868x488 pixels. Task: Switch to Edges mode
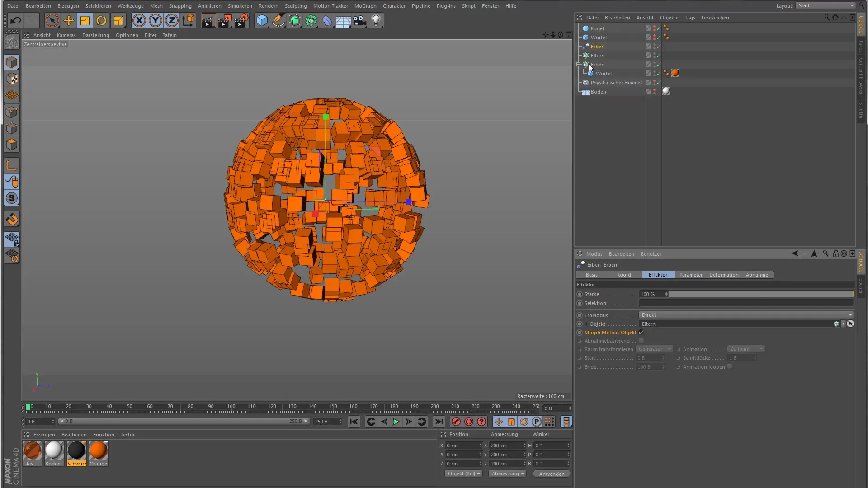[12, 128]
